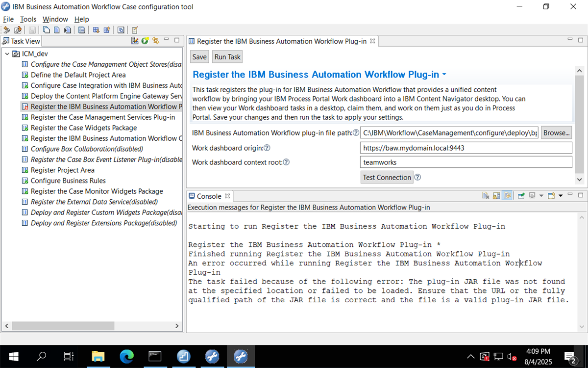
Task: Click the overlapping pages copy icon in toolbar
Action: click(x=47, y=30)
